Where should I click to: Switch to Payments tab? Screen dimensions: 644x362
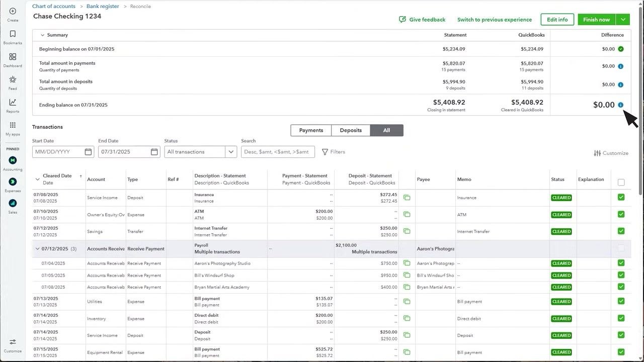point(311,130)
